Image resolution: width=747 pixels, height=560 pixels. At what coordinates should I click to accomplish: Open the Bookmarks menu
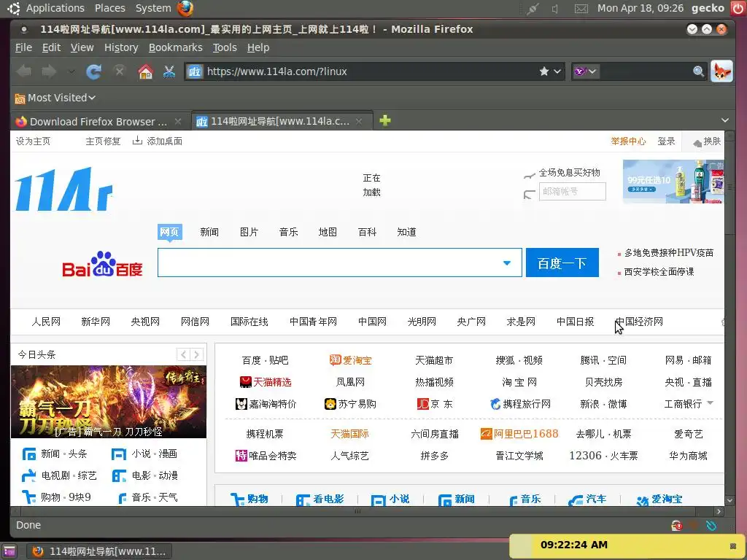point(175,47)
